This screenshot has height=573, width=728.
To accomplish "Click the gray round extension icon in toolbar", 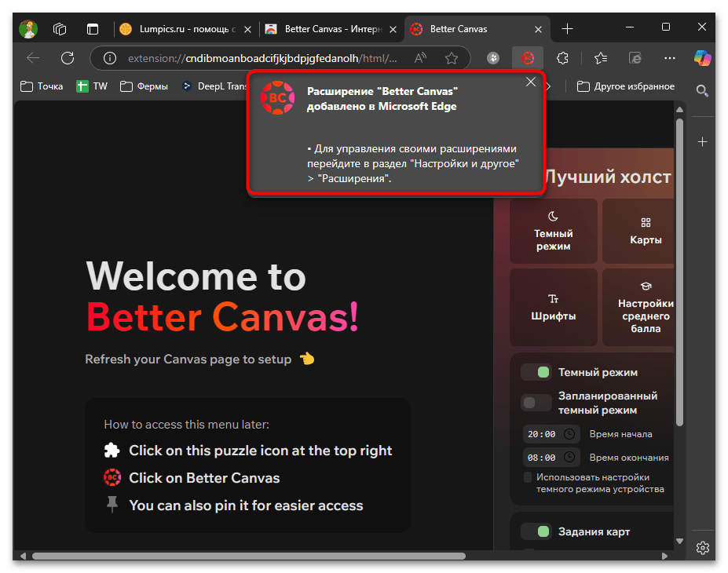I will tap(493, 58).
